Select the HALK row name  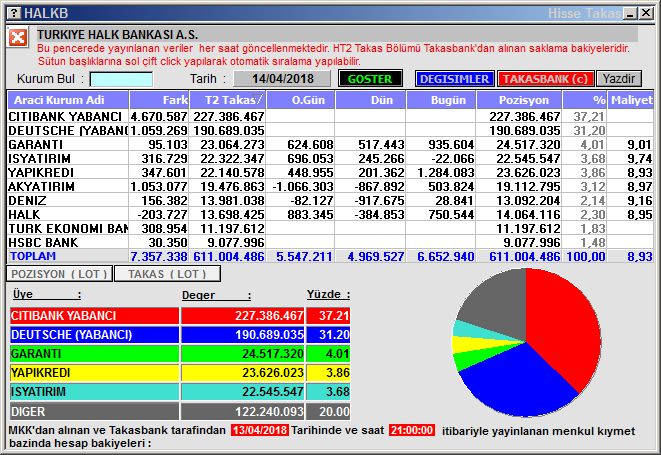[24, 215]
